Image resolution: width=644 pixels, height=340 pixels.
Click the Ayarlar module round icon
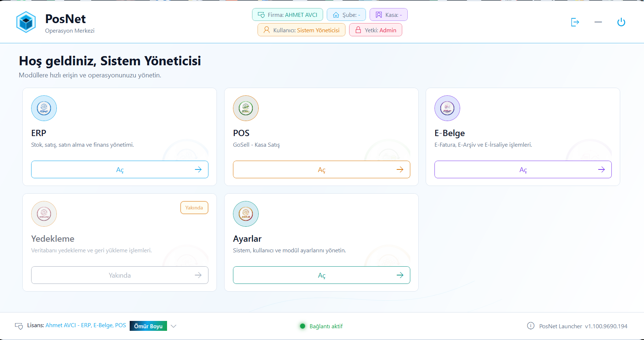tap(246, 214)
